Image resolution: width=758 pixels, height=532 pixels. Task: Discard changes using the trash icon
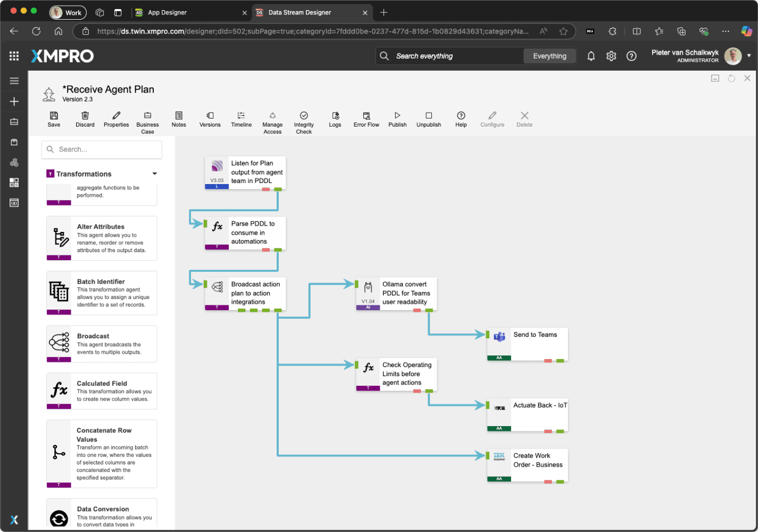point(85,119)
